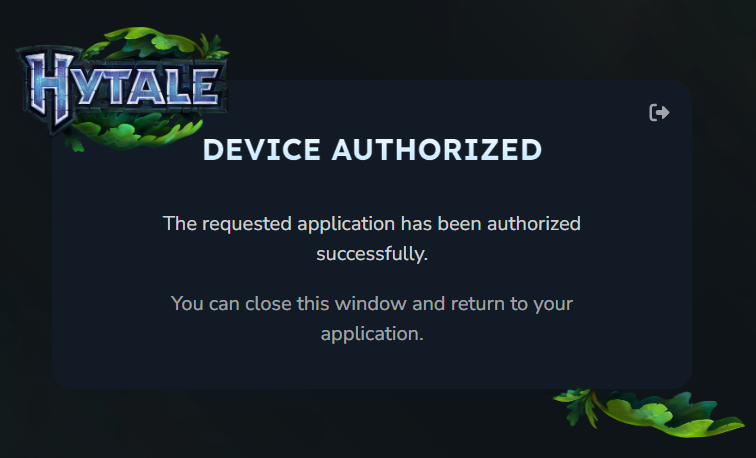Click the leafy foliage above the Hytale logo
This screenshot has width=756, height=458.
154,42
